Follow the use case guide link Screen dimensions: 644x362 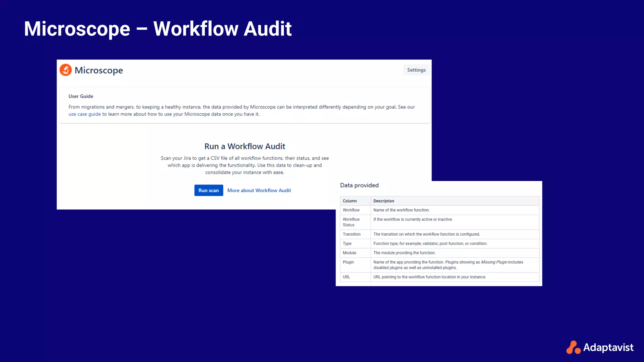coord(85,114)
